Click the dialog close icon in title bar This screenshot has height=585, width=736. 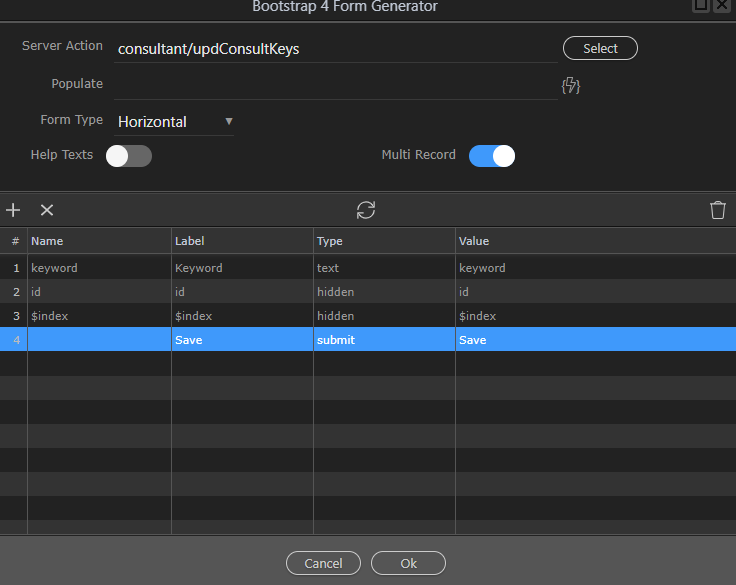click(x=723, y=6)
